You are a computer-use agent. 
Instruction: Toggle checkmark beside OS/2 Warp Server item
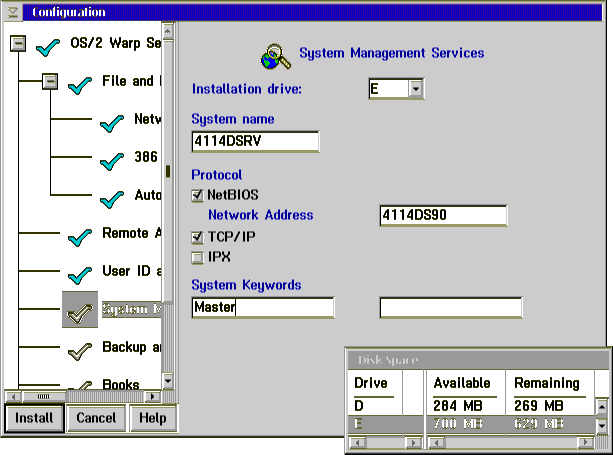[x=48, y=48]
